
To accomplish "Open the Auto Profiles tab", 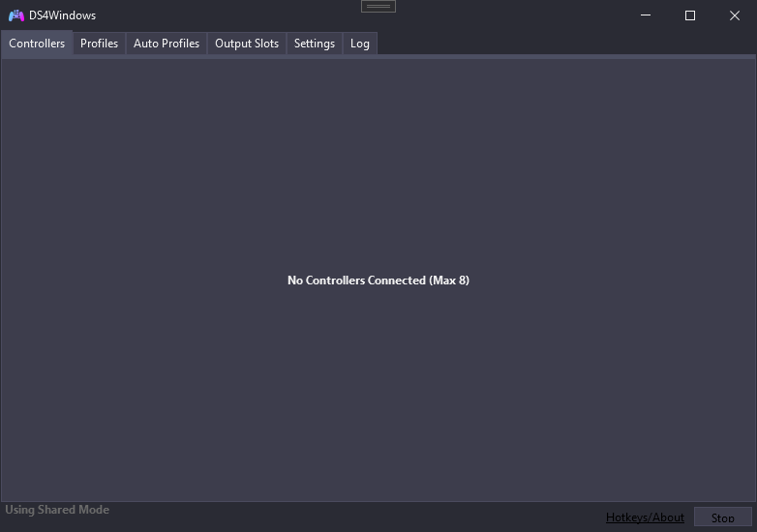I will click(167, 44).
